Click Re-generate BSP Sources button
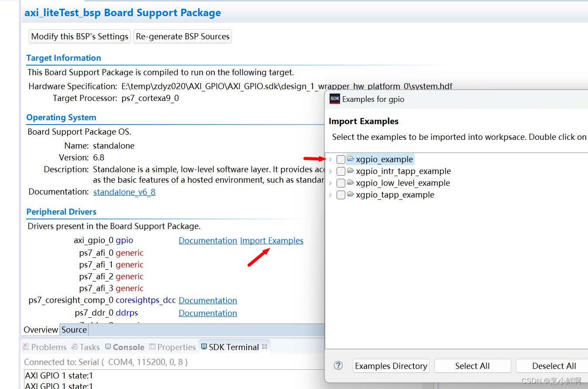The width and height of the screenshot is (588, 389). pos(182,37)
